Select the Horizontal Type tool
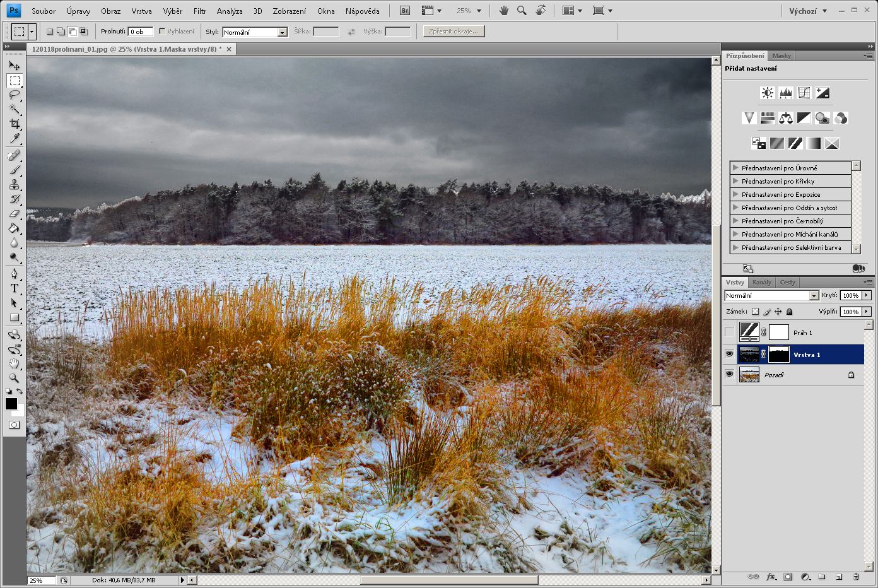878x588 pixels. coord(15,288)
